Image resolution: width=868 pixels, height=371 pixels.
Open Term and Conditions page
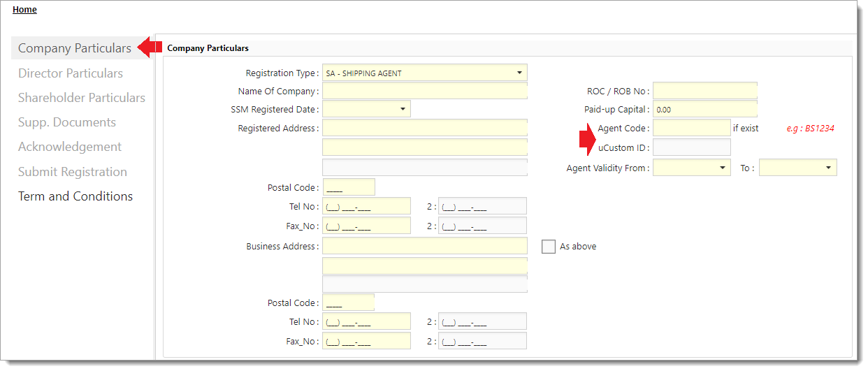pyautogui.click(x=75, y=196)
